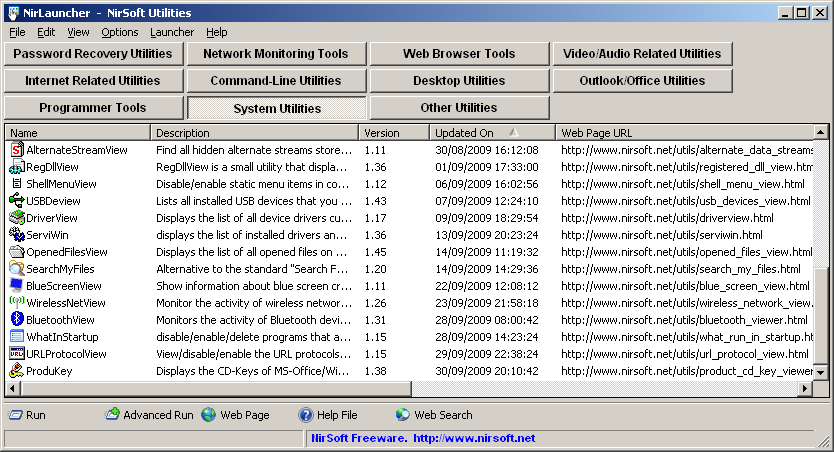Click the driverview.html URL cell
The width and height of the screenshot is (834, 452).
(668, 218)
